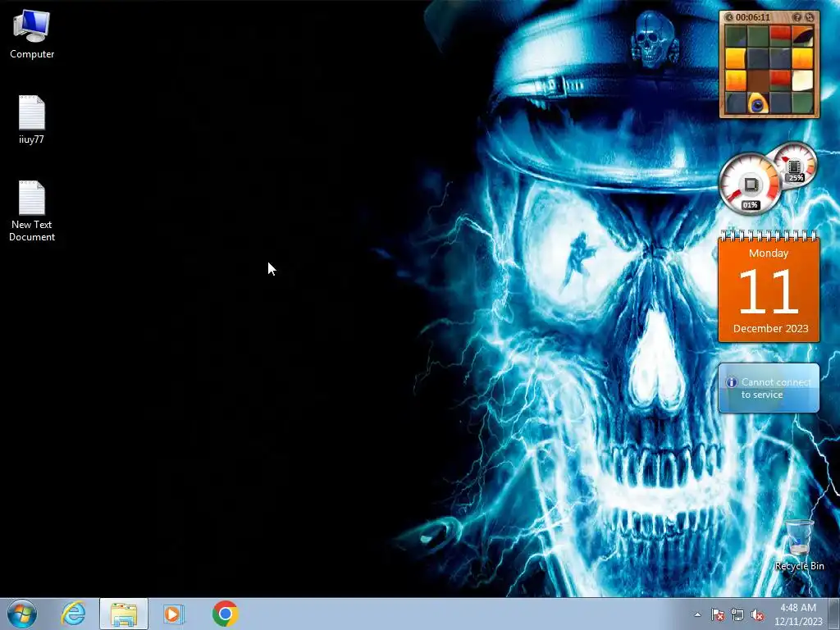Open the Windows Start menu
This screenshot has width=840, height=630.
click(22, 614)
